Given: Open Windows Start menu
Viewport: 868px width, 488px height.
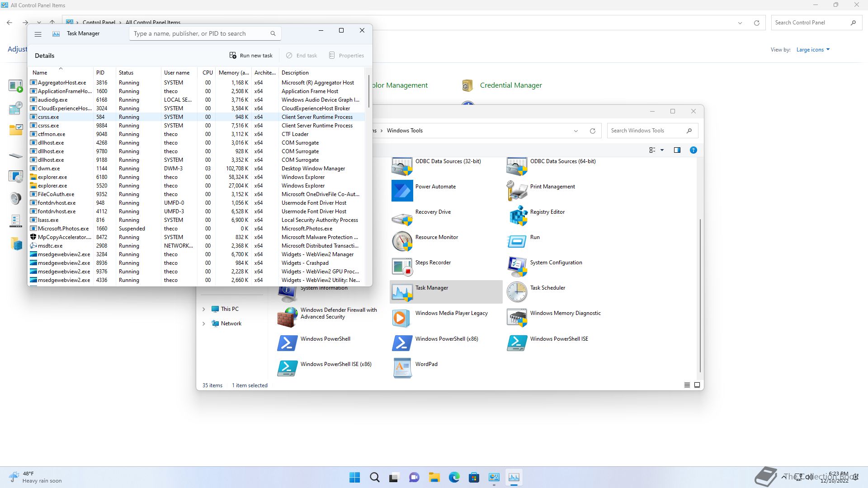Looking at the screenshot, I should pos(355,477).
